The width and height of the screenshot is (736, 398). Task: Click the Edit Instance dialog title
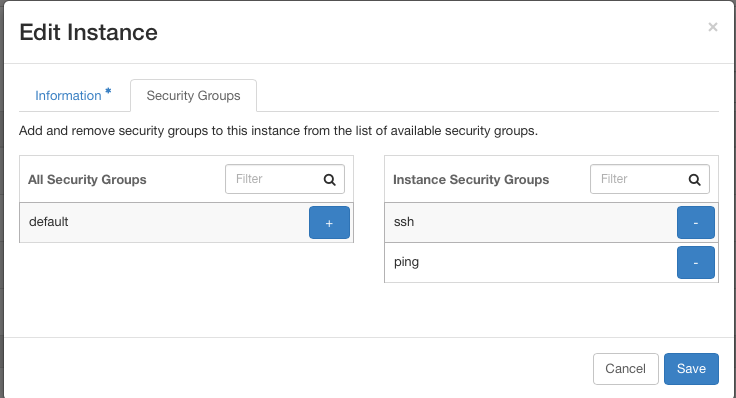(89, 33)
